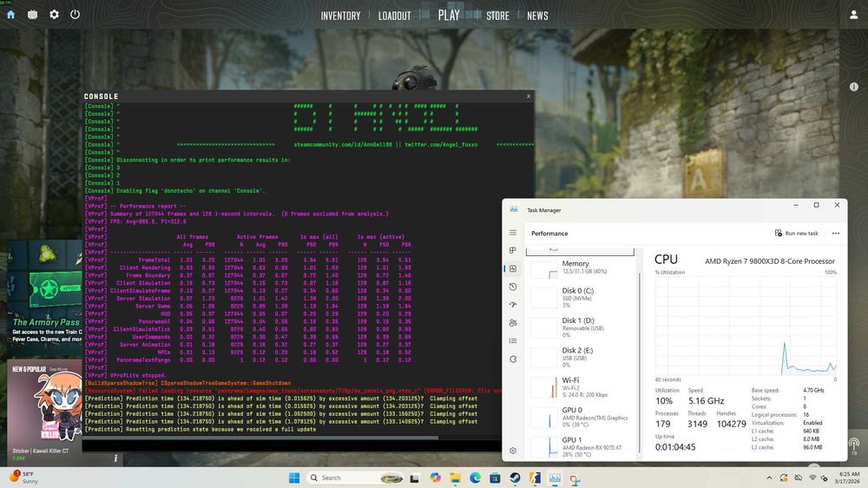Viewport: 868px width, 488px height.
Task: Click the power quit icon
Action: point(76,15)
